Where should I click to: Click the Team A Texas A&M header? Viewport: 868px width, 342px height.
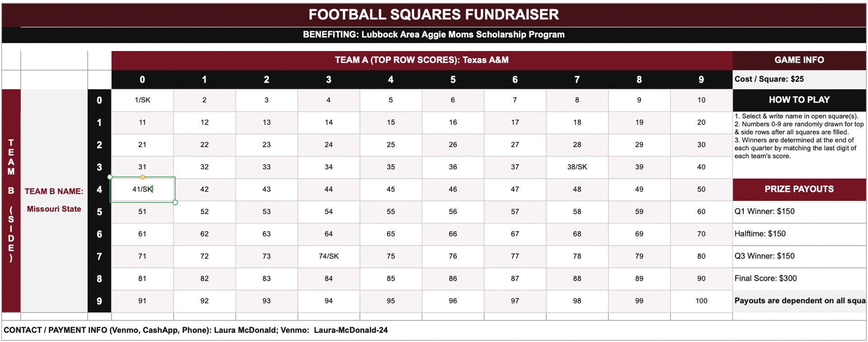(422, 60)
